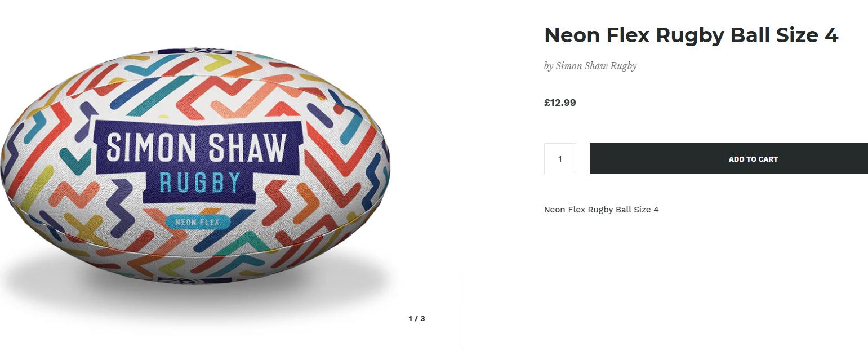Select the number 1 in quantity box
Screen dimensions: 868x351
coord(560,159)
